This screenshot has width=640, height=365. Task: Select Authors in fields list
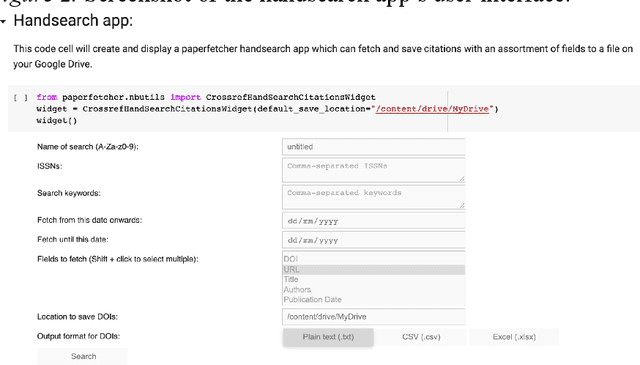(373, 289)
